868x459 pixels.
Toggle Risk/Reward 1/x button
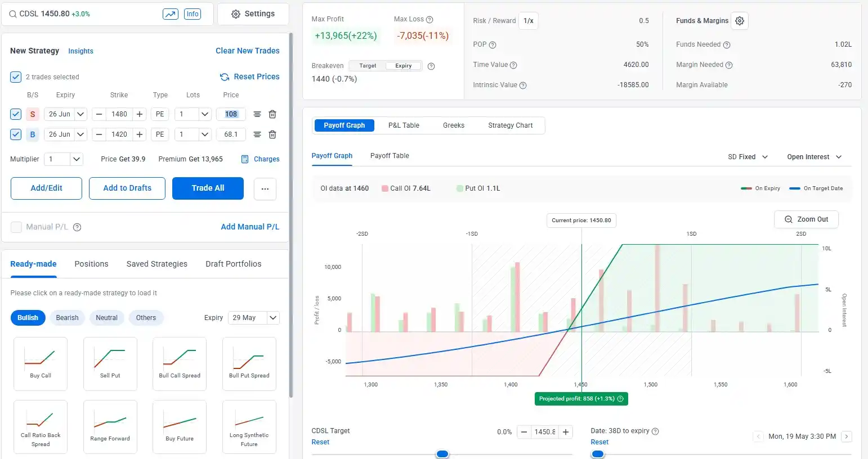click(528, 21)
